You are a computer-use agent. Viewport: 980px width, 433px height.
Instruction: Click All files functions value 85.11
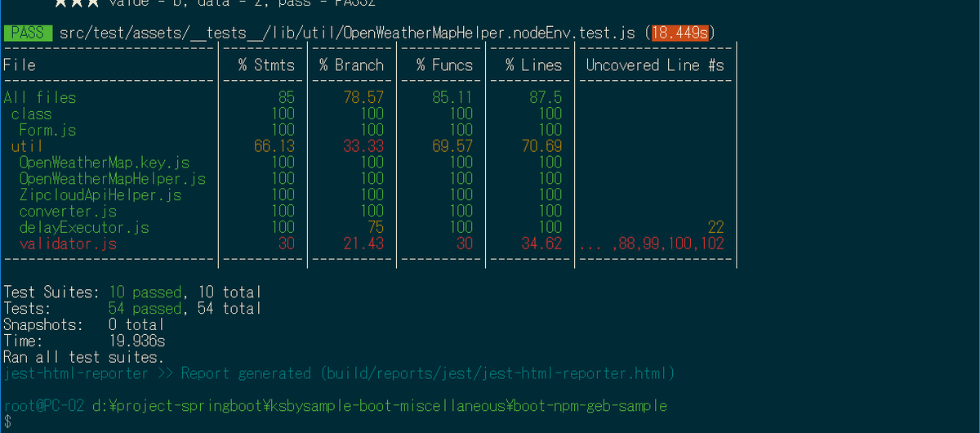(x=452, y=98)
